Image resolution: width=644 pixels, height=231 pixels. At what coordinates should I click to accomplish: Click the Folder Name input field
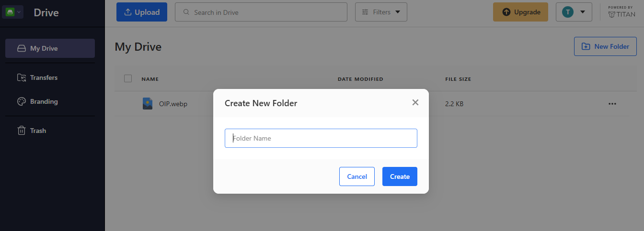[321, 138]
